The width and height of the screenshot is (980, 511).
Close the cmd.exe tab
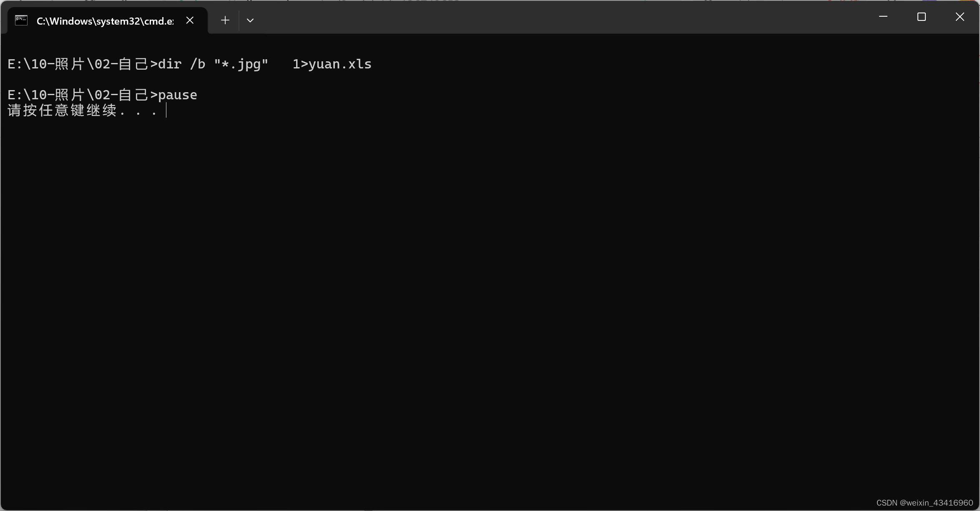tap(190, 20)
